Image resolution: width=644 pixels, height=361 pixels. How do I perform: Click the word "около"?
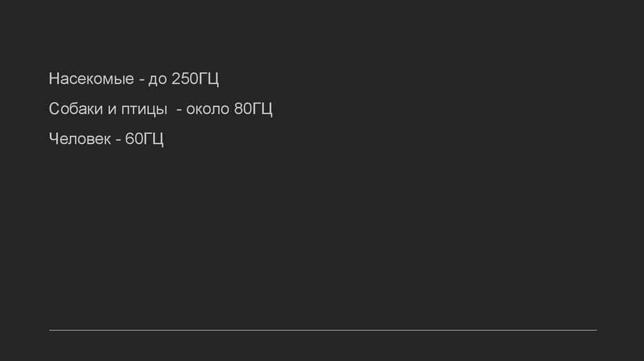click(x=208, y=110)
